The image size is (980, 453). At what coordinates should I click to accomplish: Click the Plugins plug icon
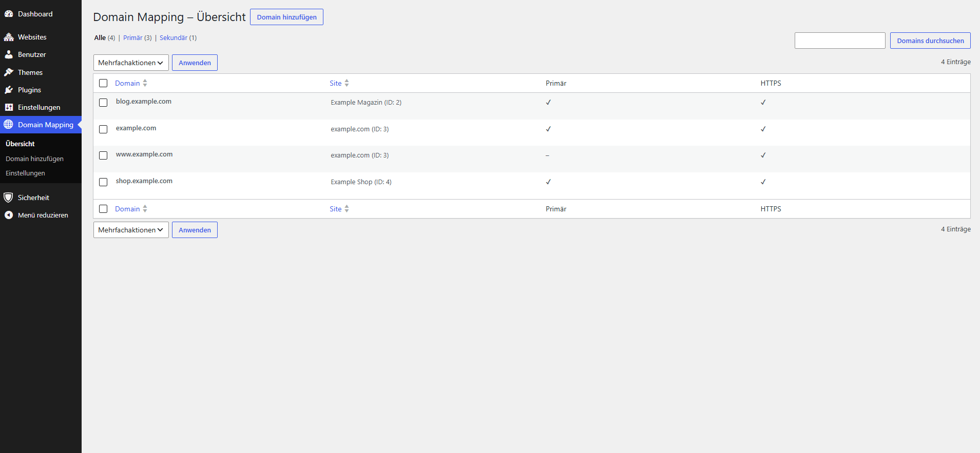click(x=9, y=90)
